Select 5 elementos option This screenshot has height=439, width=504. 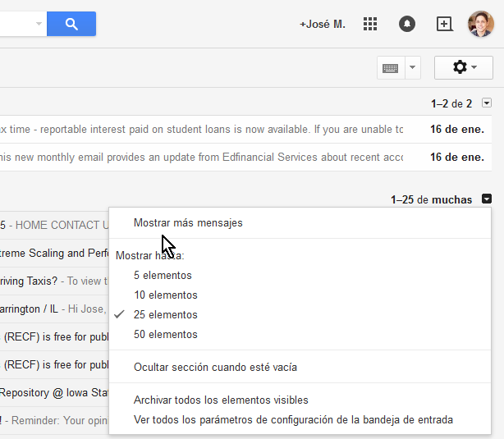(x=163, y=276)
